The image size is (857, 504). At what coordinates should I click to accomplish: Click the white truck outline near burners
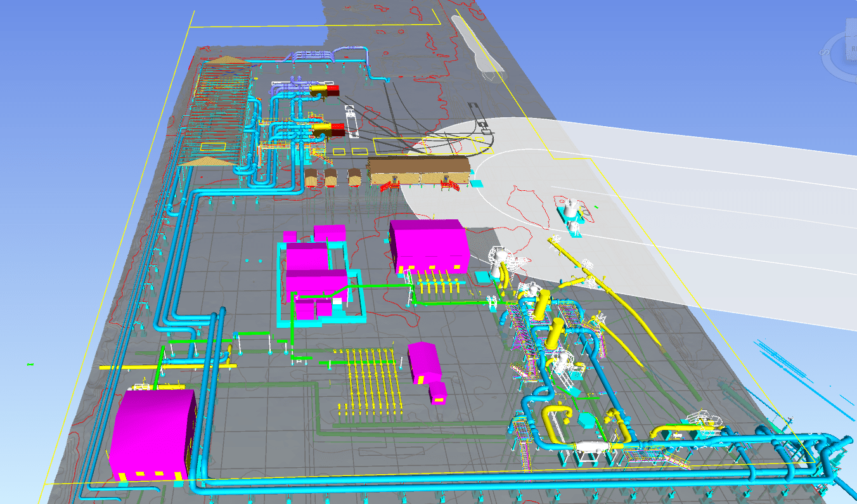click(x=352, y=120)
